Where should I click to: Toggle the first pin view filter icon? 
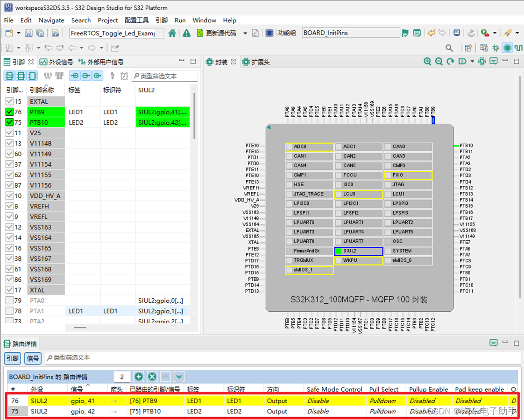coord(9,76)
